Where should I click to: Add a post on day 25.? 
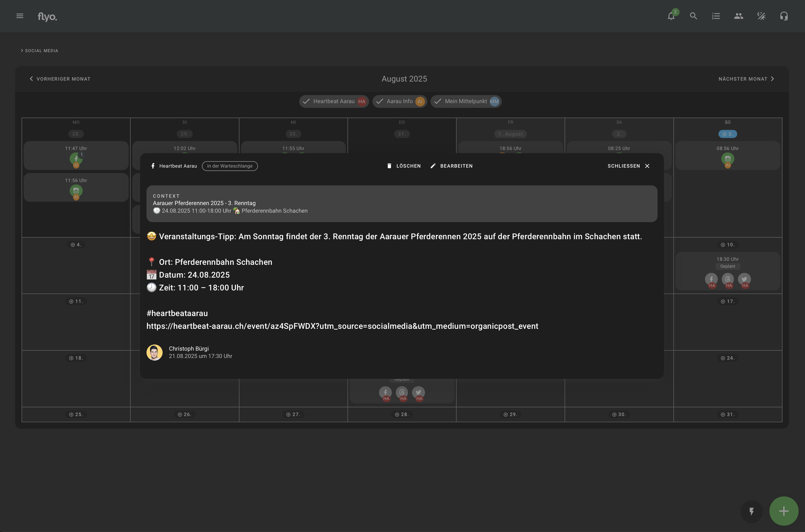pos(76,414)
